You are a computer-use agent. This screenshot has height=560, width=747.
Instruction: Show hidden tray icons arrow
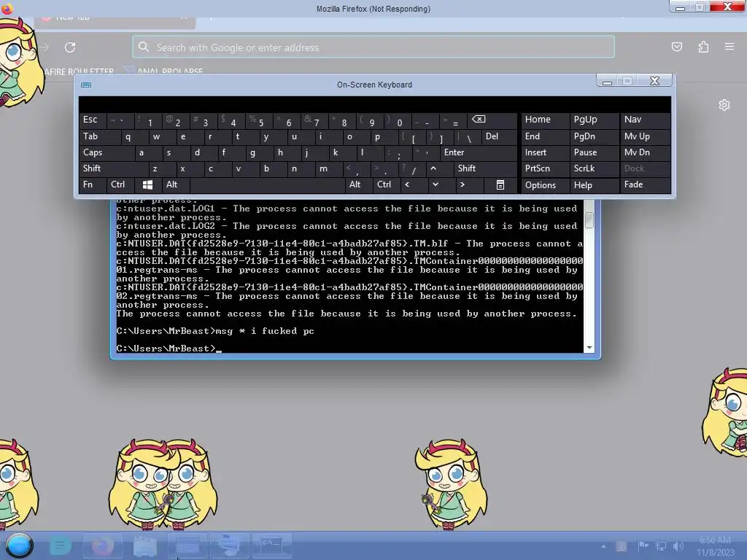pyautogui.click(x=603, y=546)
